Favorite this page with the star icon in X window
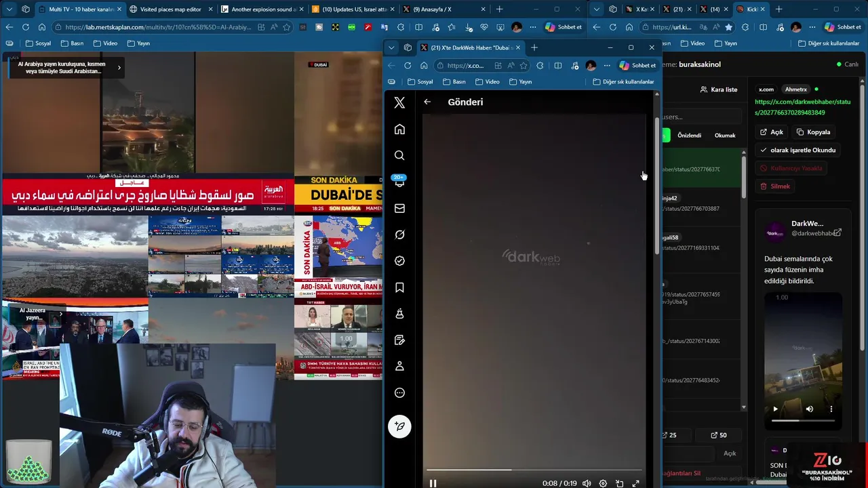 click(523, 66)
